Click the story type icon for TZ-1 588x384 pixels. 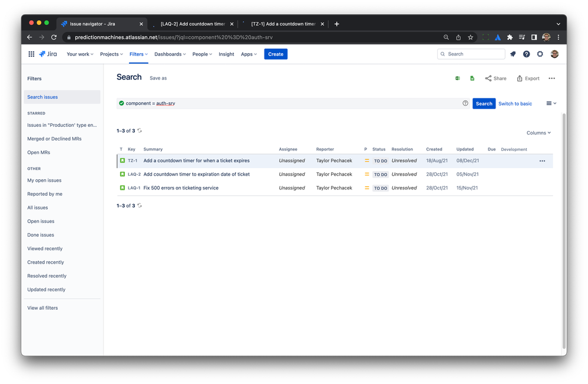click(122, 160)
